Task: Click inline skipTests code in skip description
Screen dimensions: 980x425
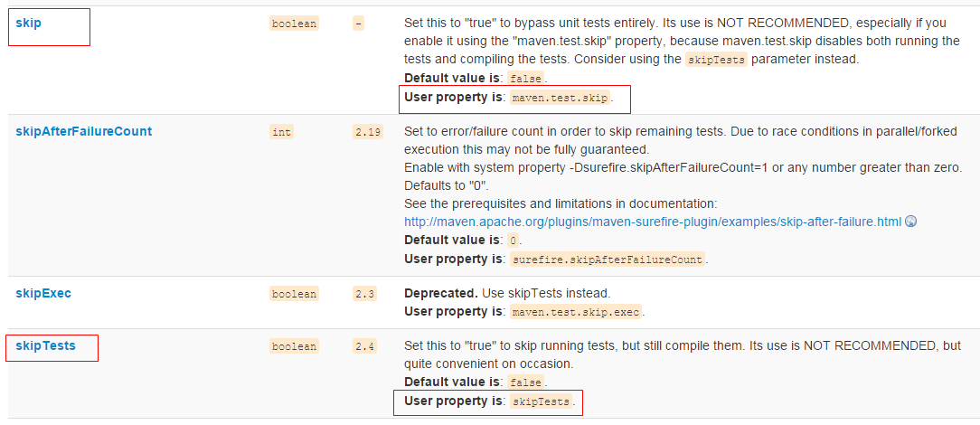Action: [x=716, y=61]
